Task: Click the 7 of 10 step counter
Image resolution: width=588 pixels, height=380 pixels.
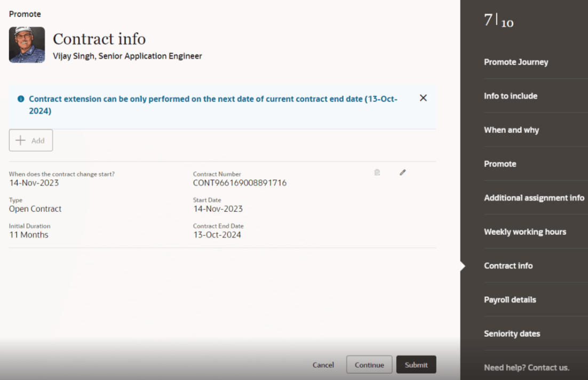Action: pos(498,20)
